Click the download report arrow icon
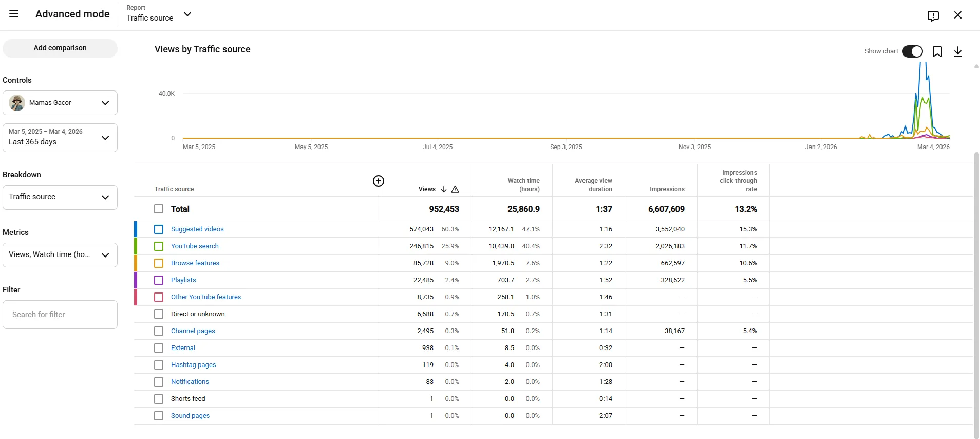 tap(958, 51)
